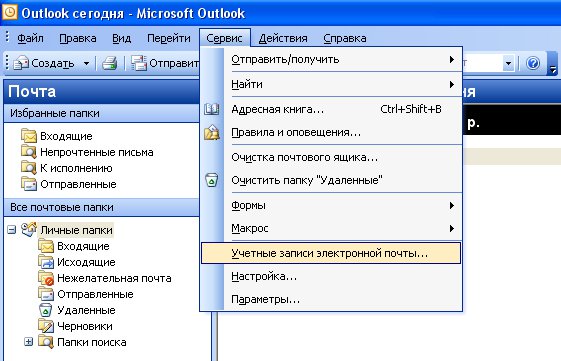Viewport: 561px width, 361px height.
Task: Click the Все почтовые папки section header
Action: (102, 208)
